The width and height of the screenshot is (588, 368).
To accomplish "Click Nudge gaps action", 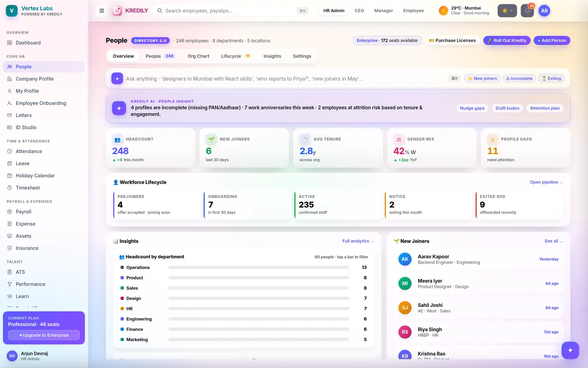I will [472, 108].
